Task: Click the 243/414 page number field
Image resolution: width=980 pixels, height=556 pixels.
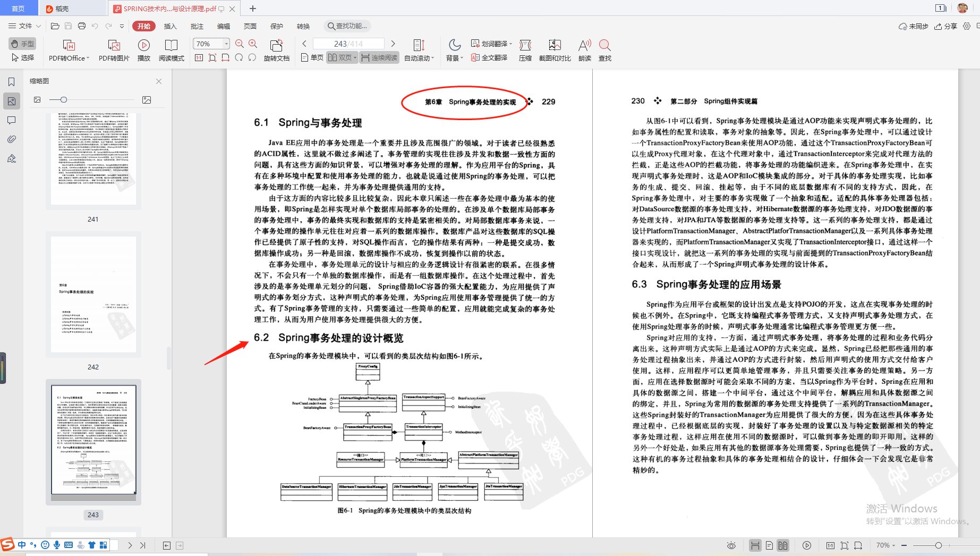Action: pos(348,44)
